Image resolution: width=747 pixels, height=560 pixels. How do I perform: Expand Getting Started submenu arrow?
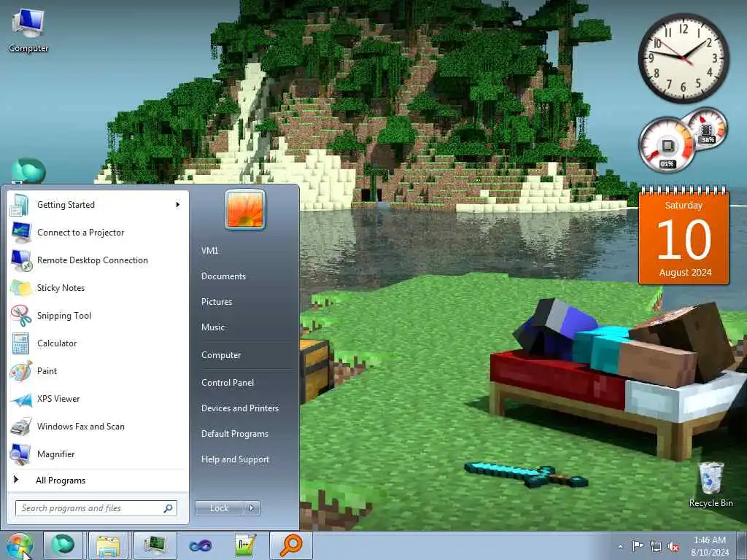click(178, 205)
